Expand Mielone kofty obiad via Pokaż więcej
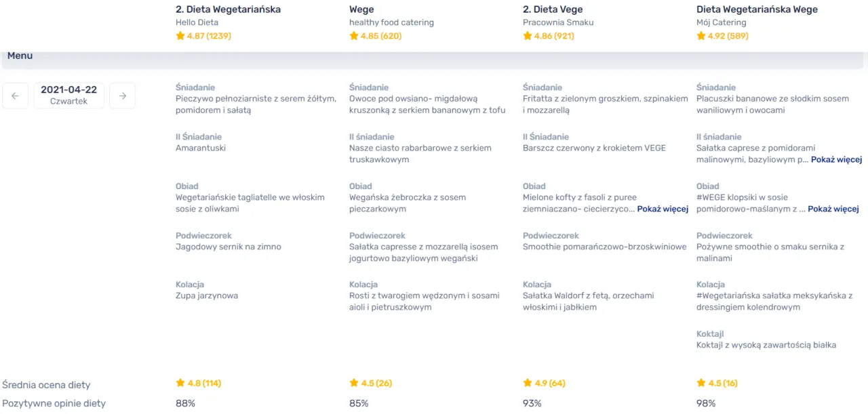This screenshot has width=868, height=414. [x=663, y=209]
